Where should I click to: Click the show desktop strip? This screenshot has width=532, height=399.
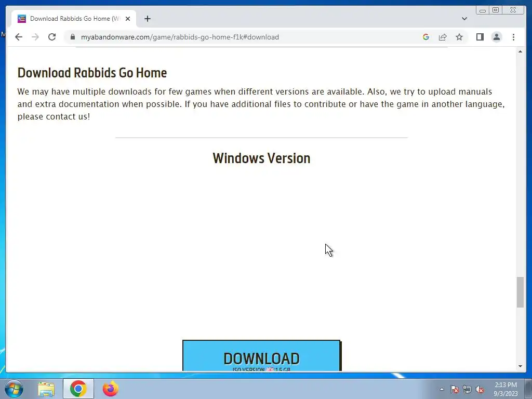coord(528,389)
